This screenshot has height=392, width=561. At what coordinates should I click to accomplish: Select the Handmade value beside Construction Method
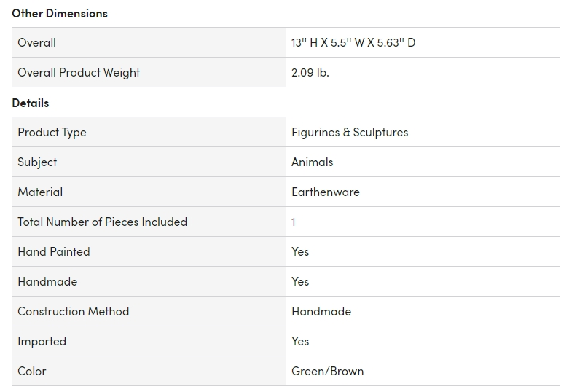[x=321, y=311]
